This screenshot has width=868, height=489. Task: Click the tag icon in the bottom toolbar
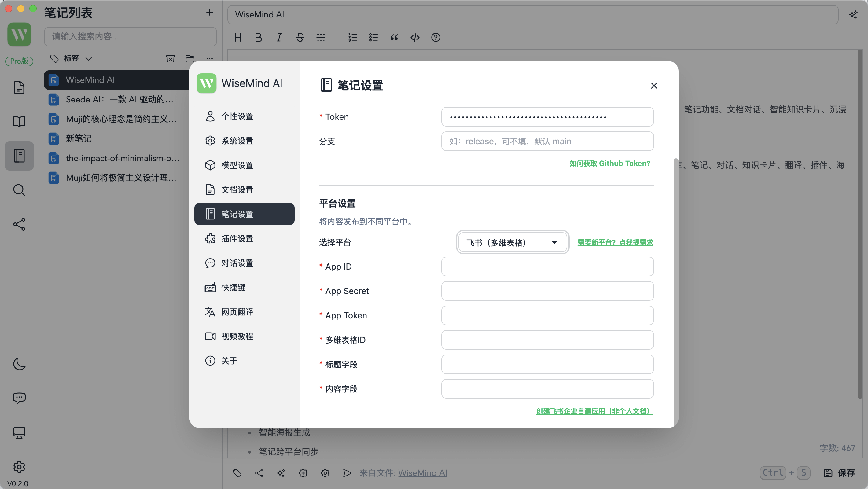click(x=237, y=473)
